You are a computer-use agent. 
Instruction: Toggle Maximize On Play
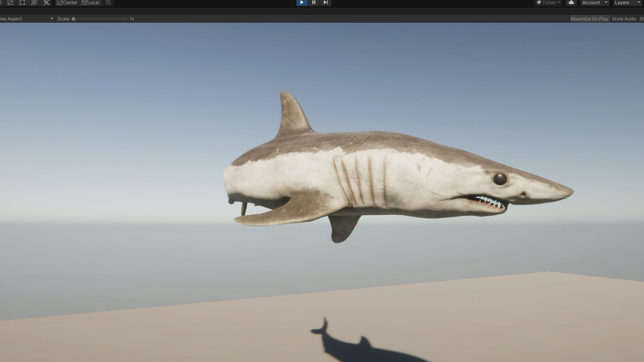(589, 19)
